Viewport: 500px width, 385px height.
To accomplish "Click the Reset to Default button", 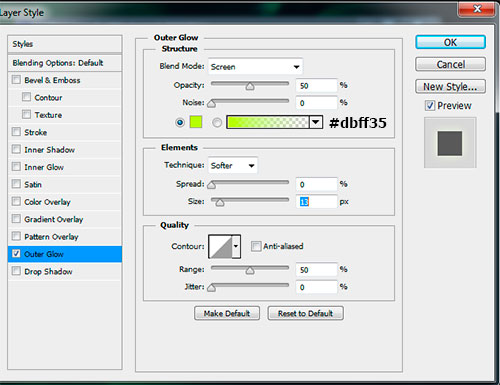I will [x=305, y=313].
